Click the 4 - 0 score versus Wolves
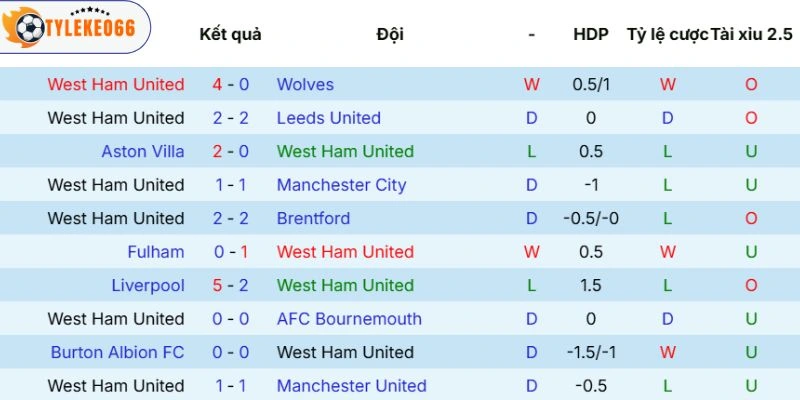Screen dimensions: 800x400 (232, 85)
